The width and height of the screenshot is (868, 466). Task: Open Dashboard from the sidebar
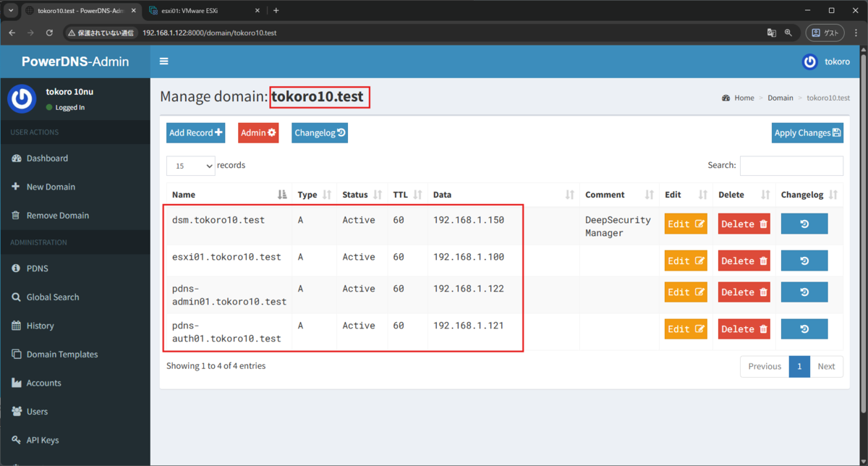47,158
